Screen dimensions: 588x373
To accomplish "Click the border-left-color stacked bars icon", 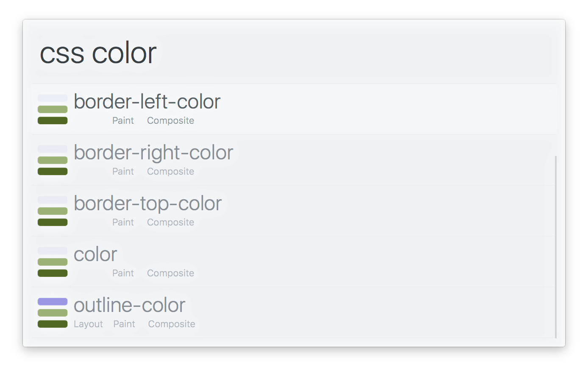I will 53,109.
